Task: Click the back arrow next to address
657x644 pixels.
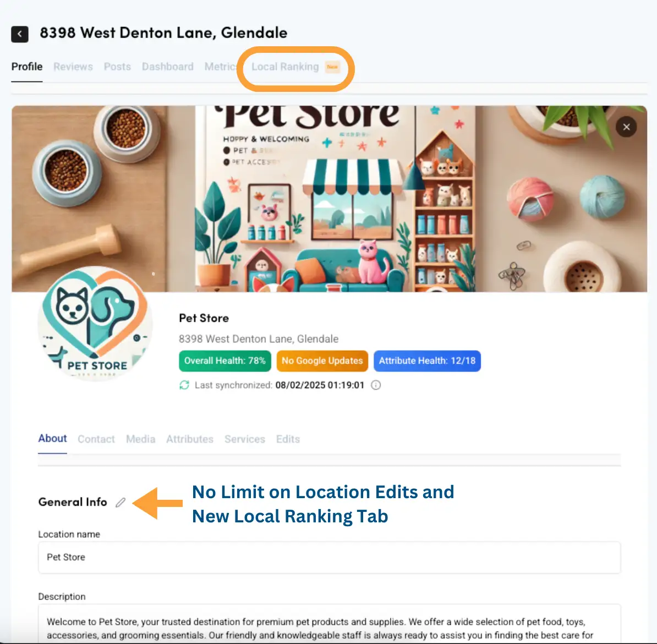Action: [x=20, y=34]
